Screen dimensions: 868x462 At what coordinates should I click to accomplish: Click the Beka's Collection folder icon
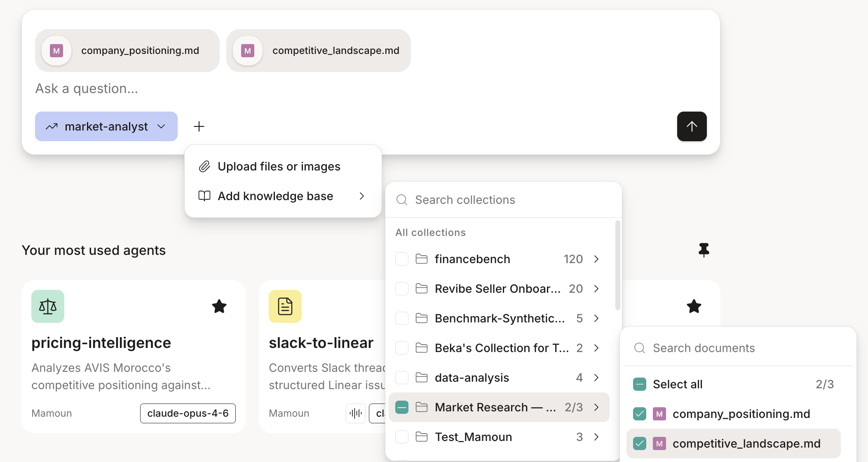click(422, 348)
